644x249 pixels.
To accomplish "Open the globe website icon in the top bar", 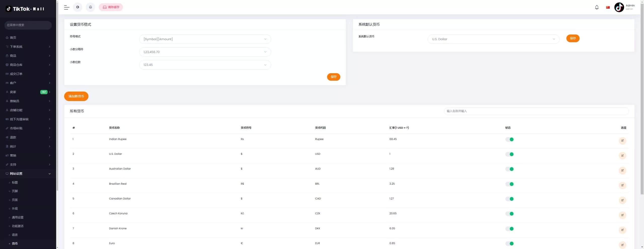I will (77, 7).
